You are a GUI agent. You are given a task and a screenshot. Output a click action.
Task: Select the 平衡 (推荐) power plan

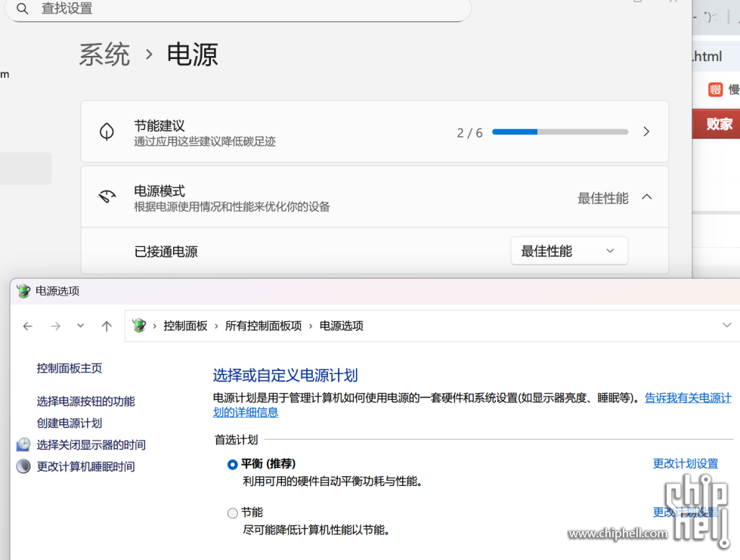[233, 464]
